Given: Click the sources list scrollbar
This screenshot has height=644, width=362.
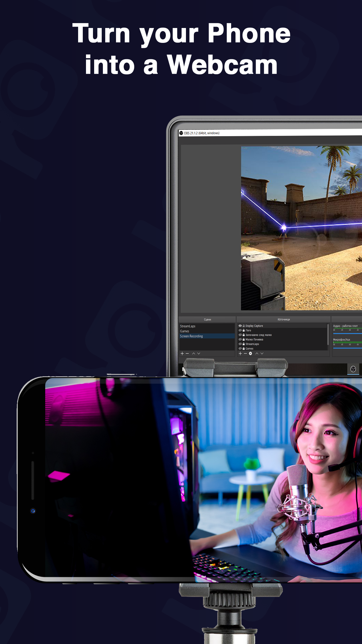Looking at the screenshot, I should coord(328,334).
